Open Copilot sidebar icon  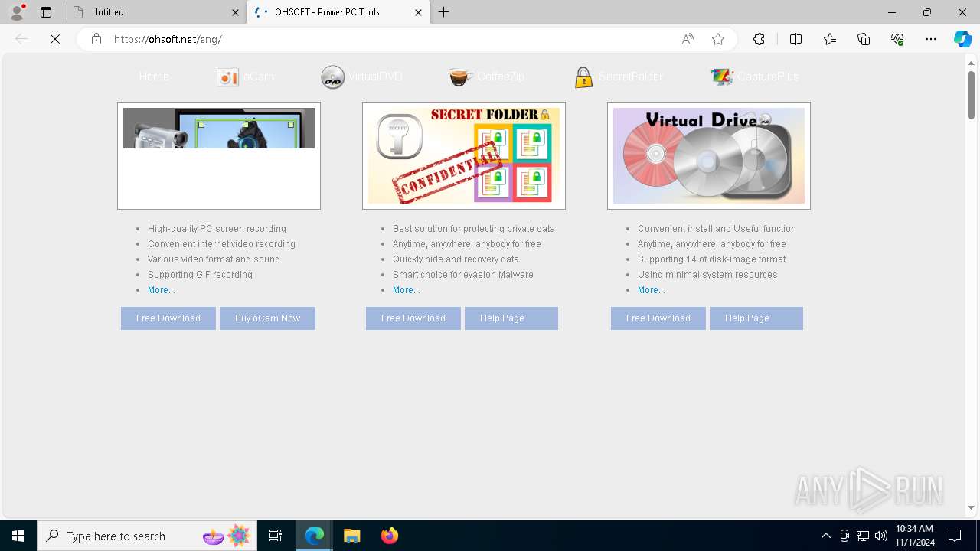tap(962, 39)
